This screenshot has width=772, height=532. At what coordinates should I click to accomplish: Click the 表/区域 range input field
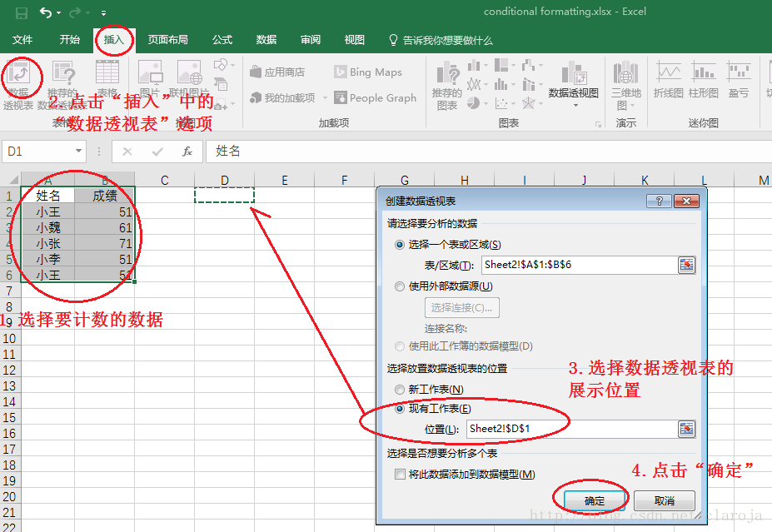pos(580,265)
